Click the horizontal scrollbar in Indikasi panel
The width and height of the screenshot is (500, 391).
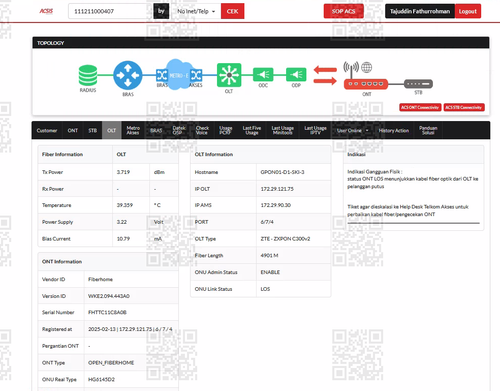pyautogui.click(x=413, y=223)
